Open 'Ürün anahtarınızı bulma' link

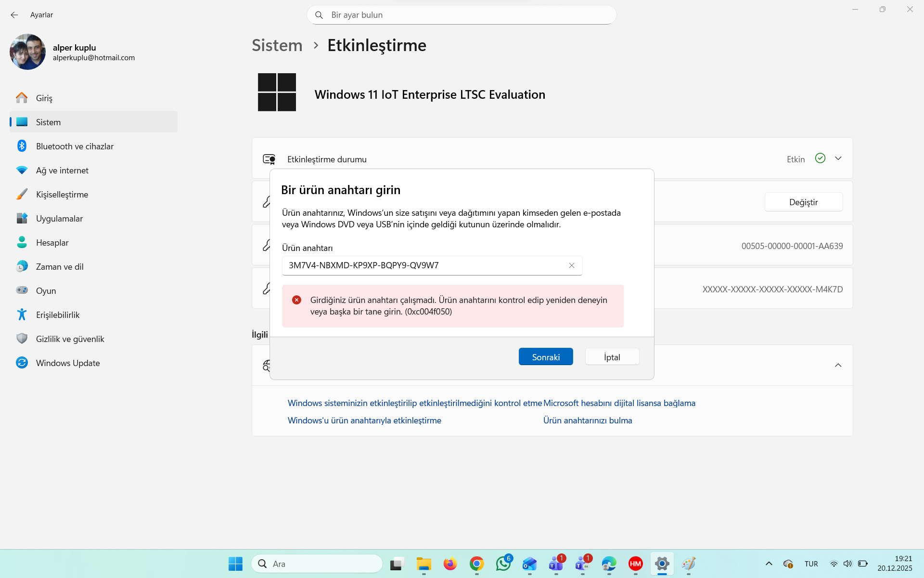[x=588, y=420]
